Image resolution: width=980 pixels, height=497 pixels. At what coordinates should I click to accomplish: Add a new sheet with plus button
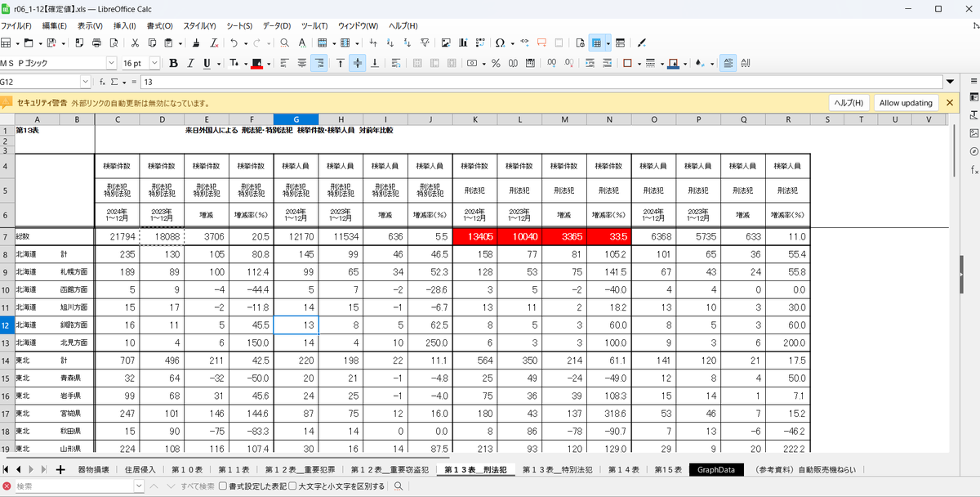coord(60,470)
